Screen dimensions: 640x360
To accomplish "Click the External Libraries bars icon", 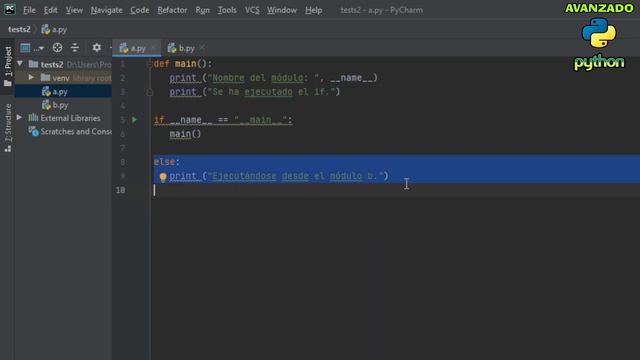I will coord(33,118).
